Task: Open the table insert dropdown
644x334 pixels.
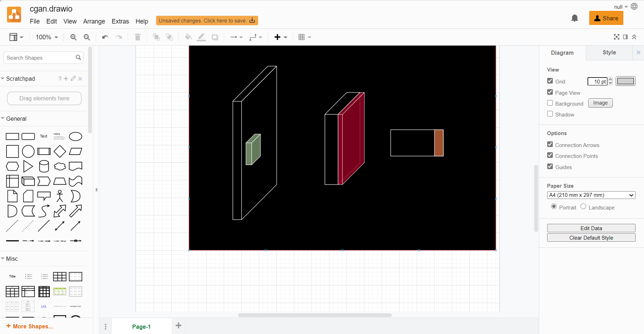Action: pos(305,37)
